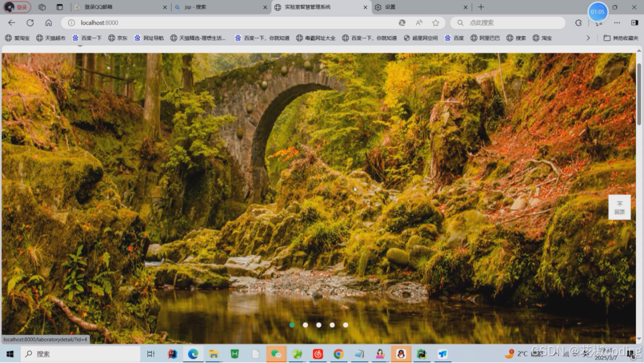Open the browser settings and more menu

[x=617, y=23]
